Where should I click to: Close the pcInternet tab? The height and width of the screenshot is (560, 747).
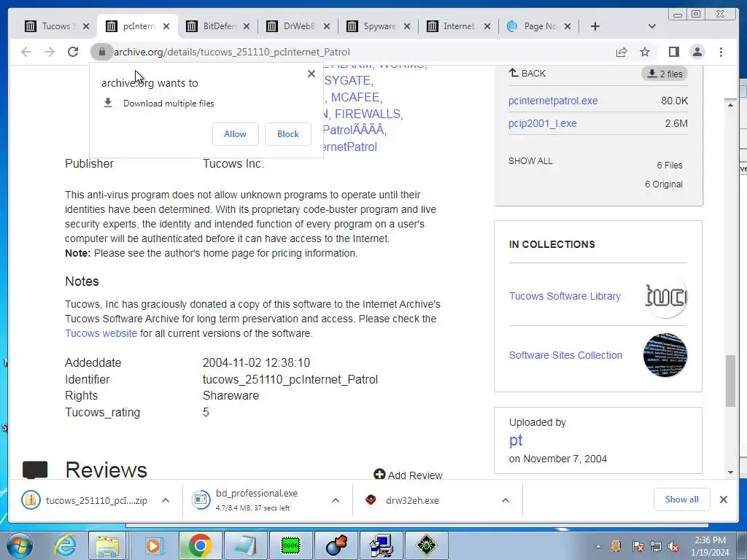(166, 26)
